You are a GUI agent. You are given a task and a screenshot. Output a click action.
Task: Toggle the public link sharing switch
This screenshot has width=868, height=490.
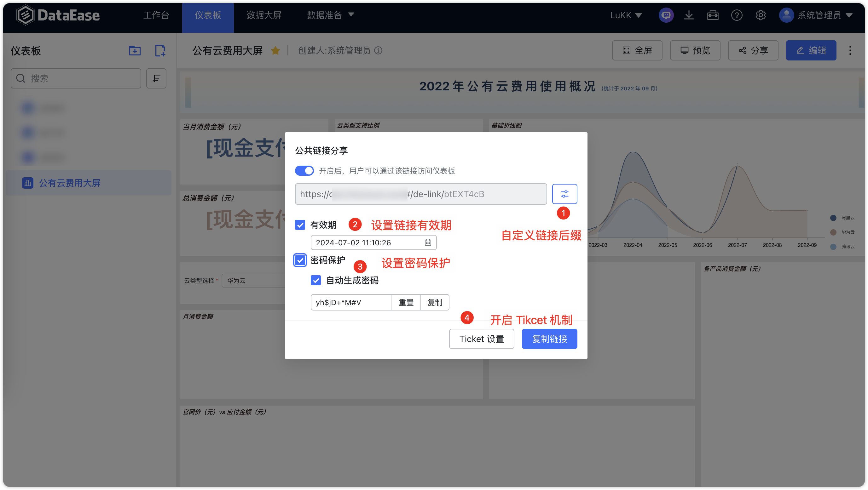(304, 171)
